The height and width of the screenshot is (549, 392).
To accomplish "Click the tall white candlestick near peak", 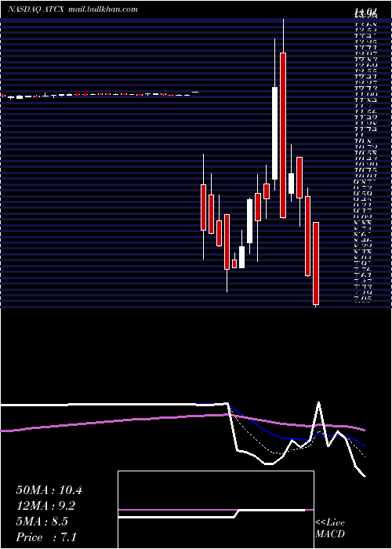I will 274,133.
